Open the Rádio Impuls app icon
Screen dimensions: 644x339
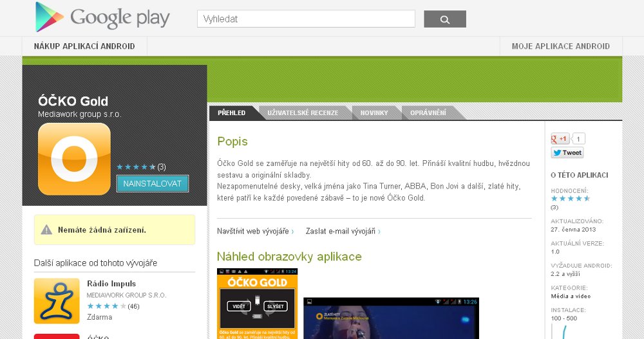pyautogui.click(x=57, y=301)
